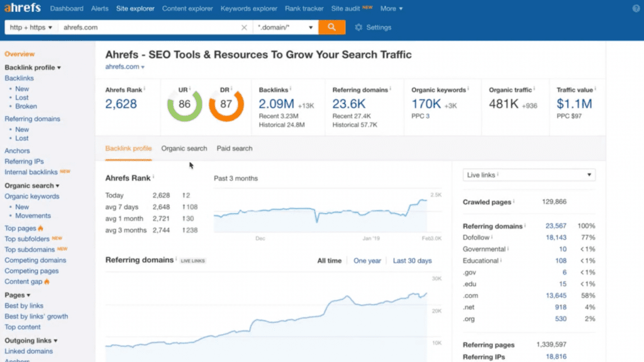Open Keywords explorer from the top navigation
Screen dimensions: 644x362
click(248, 8)
